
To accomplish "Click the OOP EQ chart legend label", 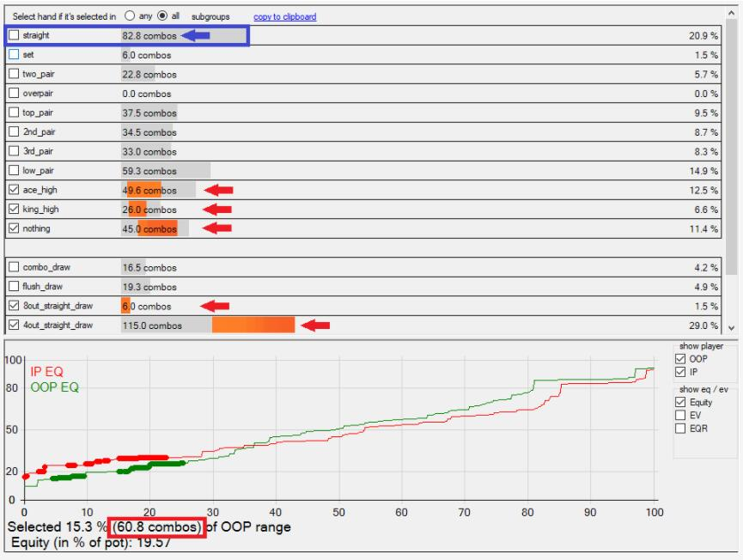I will tap(54, 387).
